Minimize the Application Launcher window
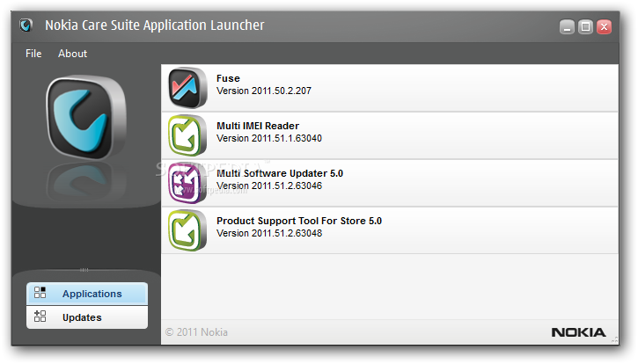The image size is (638, 364). 568,27
